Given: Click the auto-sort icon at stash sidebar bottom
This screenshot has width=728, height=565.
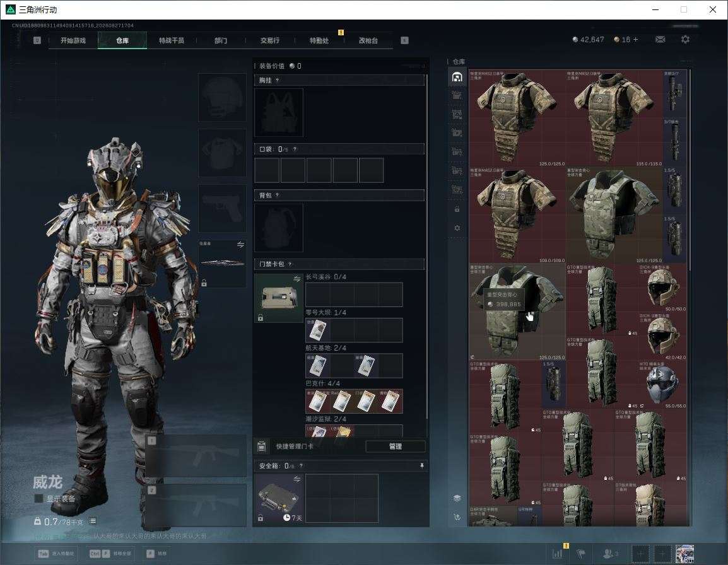Looking at the screenshot, I should coord(457,517).
